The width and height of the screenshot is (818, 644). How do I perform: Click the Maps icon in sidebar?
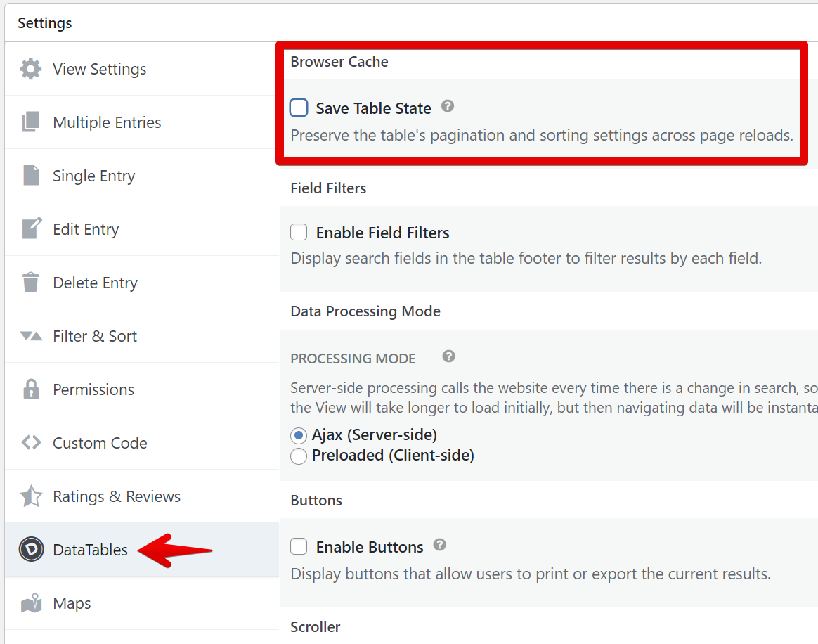tap(31, 603)
